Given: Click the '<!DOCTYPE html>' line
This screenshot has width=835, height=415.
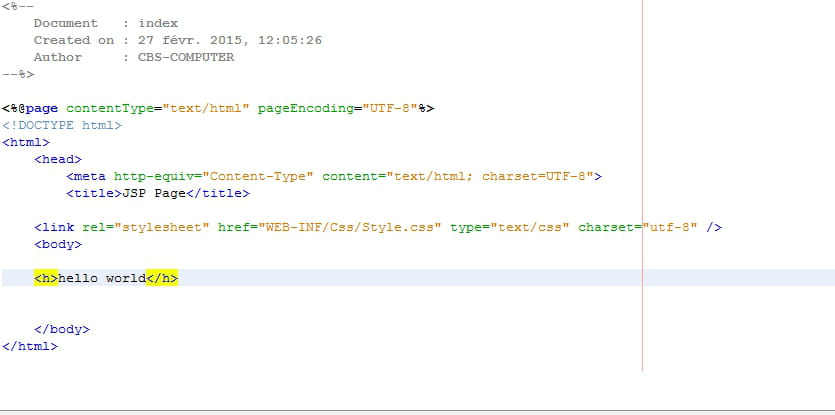Looking at the screenshot, I should (62, 126).
